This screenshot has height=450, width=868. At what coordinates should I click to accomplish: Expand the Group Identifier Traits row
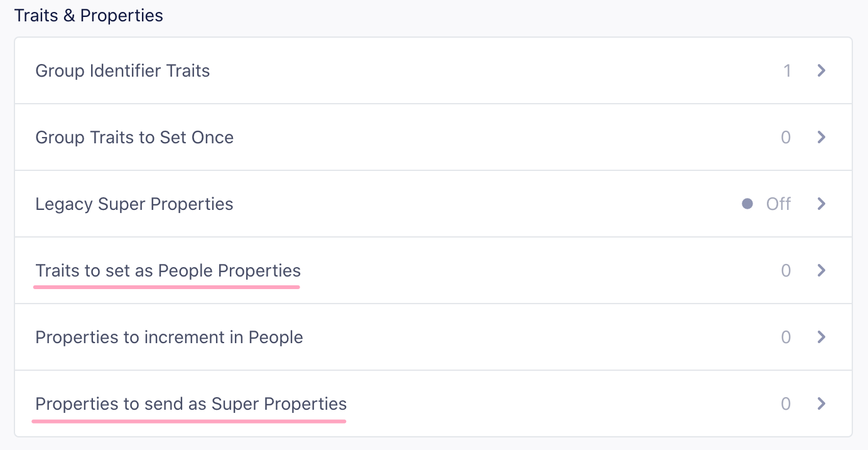pyautogui.click(x=433, y=70)
